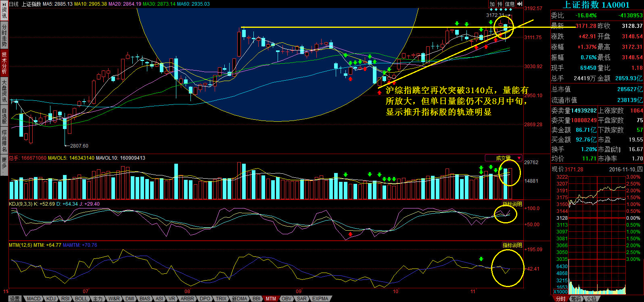
Task: Open the 资讯 sidebar item
Action: [x=4, y=11]
